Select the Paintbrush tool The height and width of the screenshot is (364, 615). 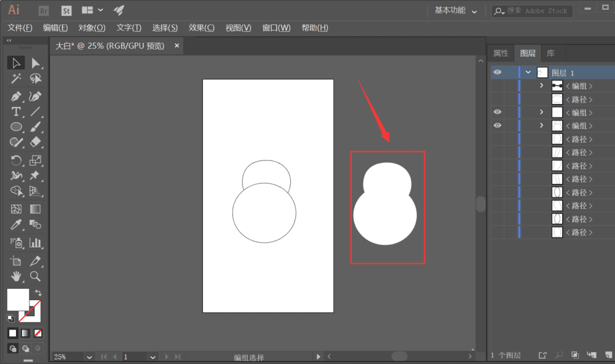(x=35, y=127)
